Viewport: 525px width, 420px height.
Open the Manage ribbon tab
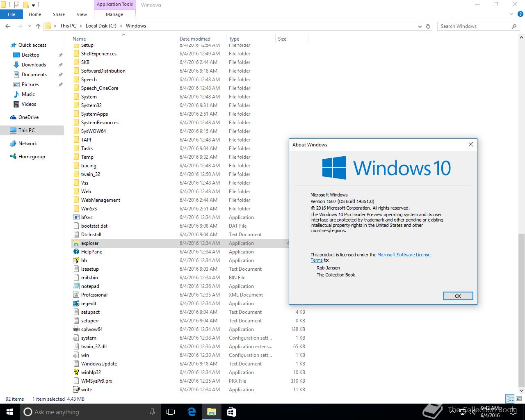point(114,14)
